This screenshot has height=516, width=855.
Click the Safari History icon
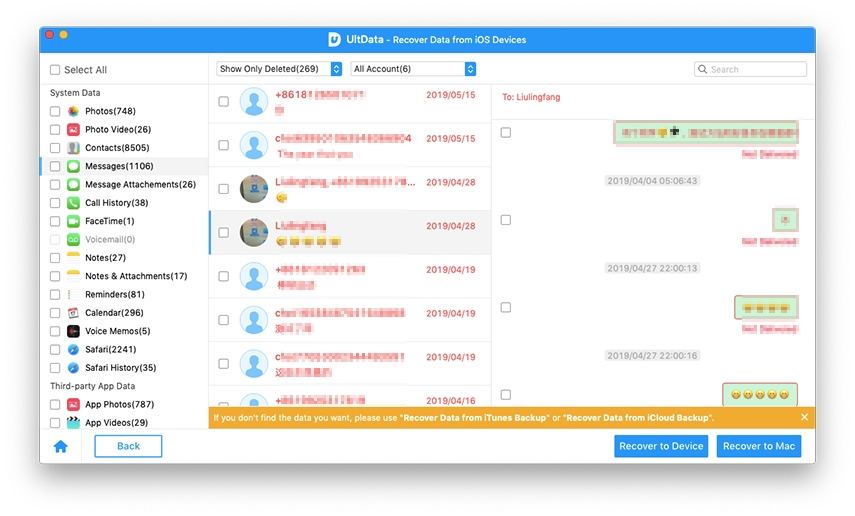73,368
